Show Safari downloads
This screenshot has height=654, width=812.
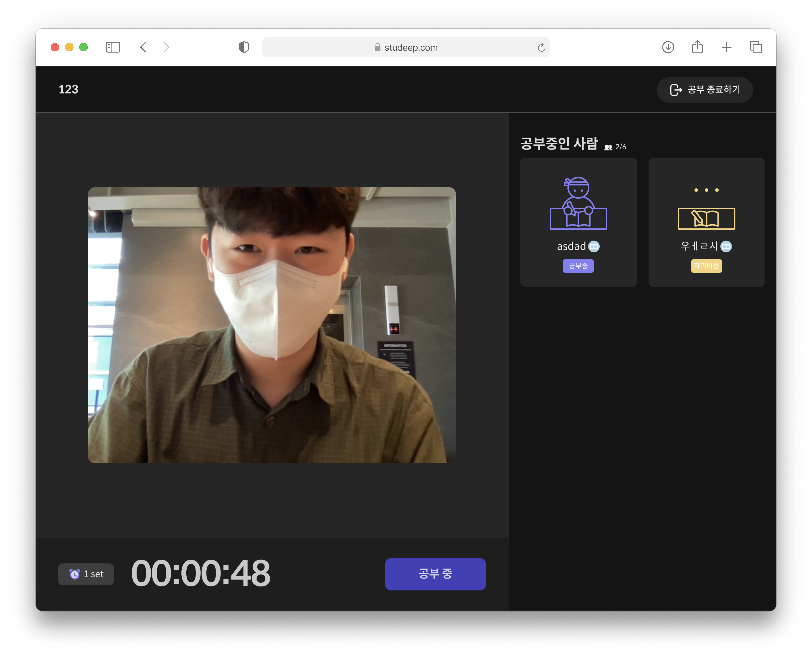(x=668, y=47)
